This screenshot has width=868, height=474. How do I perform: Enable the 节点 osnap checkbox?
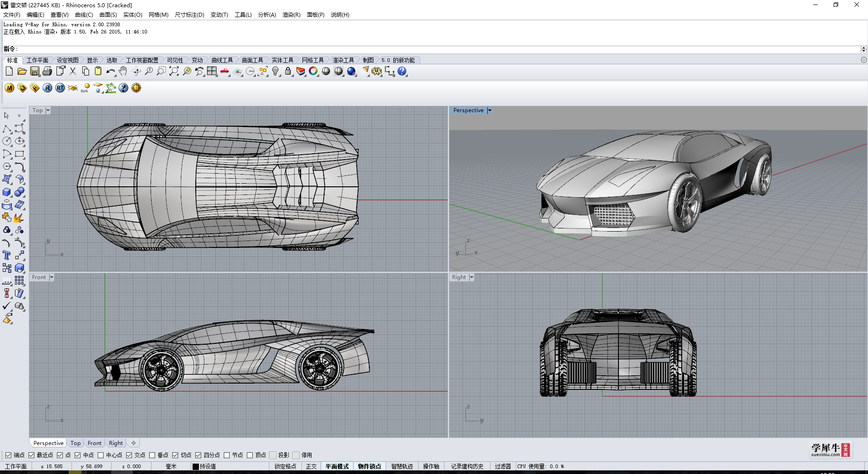[226, 455]
